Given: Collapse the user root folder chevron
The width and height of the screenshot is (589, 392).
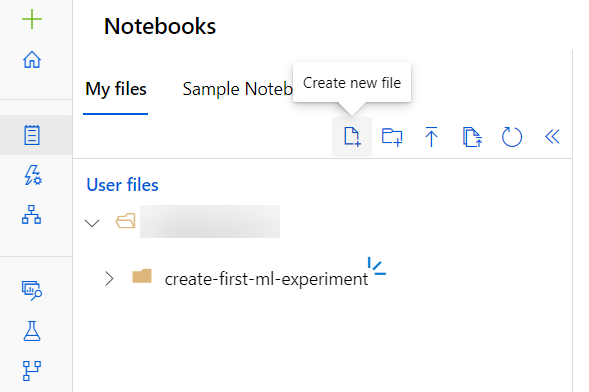Looking at the screenshot, I should 92,223.
